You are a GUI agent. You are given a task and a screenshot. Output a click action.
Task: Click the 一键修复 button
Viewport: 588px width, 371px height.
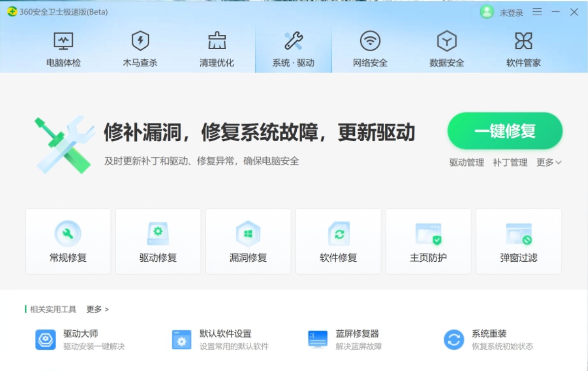[x=505, y=131]
